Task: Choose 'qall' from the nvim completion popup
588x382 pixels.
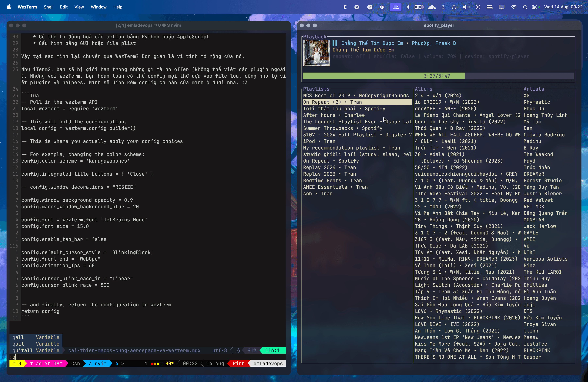Action: click(36, 337)
